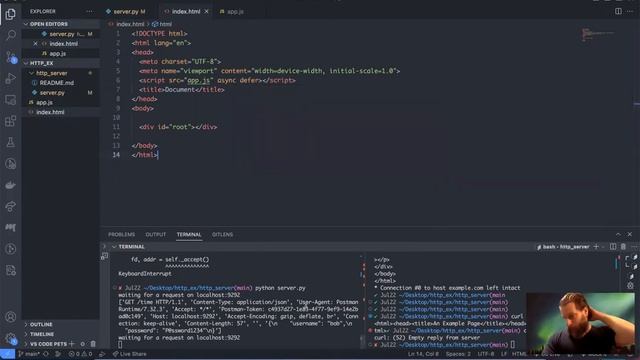Open the Manage gear icon
The height and width of the screenshot is (360, 640).
(x=11, y=338)
